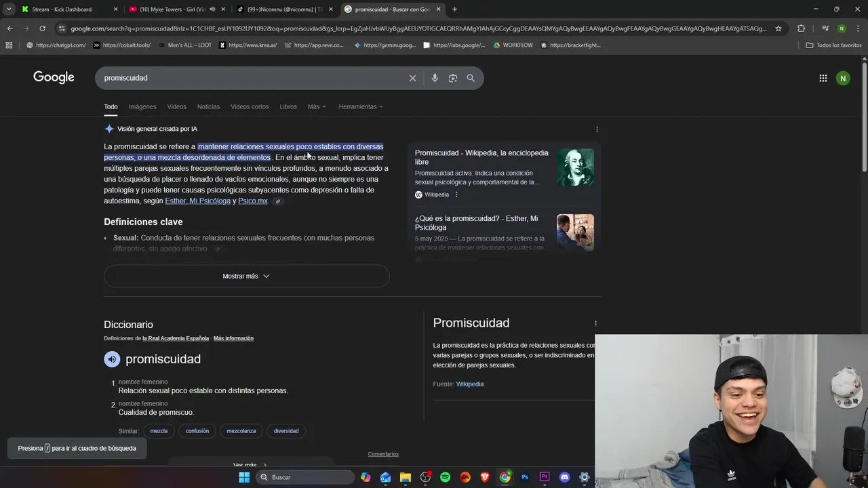The width and height of the screenshot is (868, 488).
Task: Play pronunciation audio for promiscuidad
Action: [112, 359]
